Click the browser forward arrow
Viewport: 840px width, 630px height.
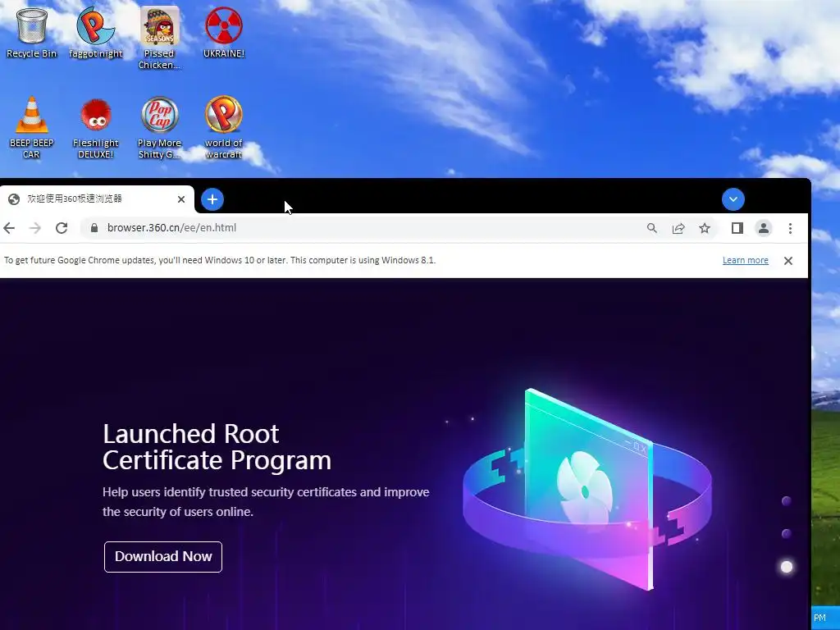click(35, 228)
